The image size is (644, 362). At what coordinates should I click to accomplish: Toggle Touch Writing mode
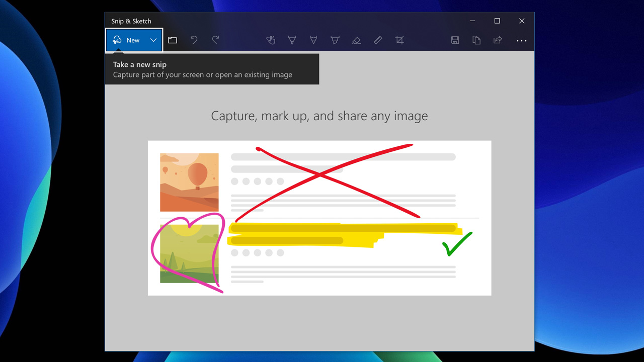point(271,40)
